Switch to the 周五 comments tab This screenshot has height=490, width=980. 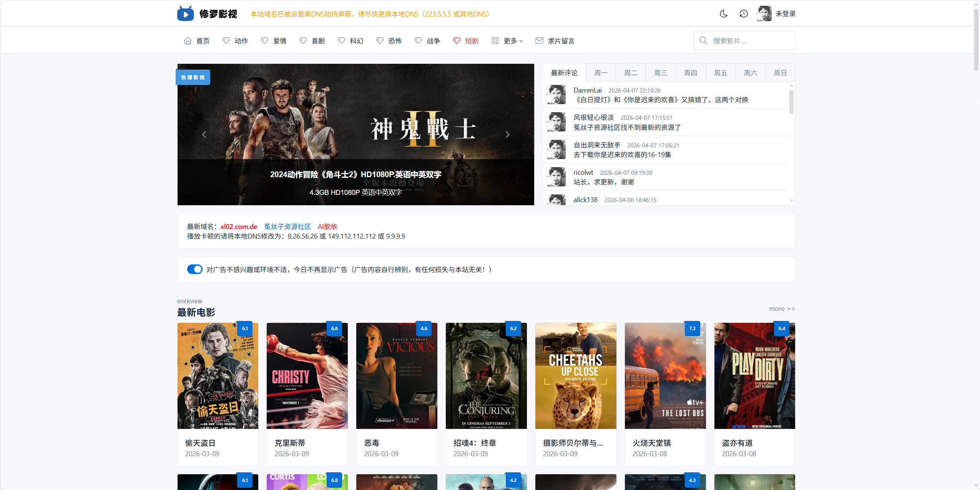[720, 73]
